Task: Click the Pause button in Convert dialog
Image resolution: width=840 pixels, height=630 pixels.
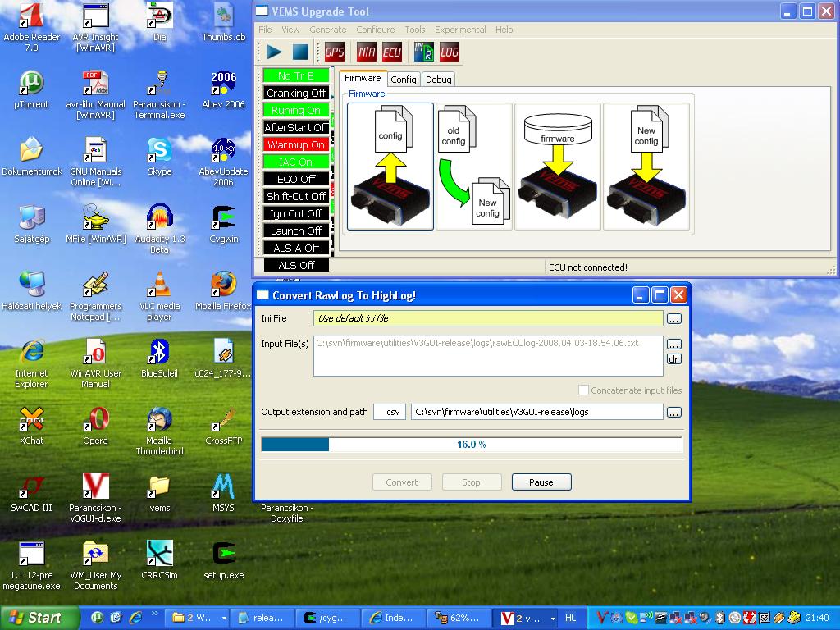Action: [541, 482]
